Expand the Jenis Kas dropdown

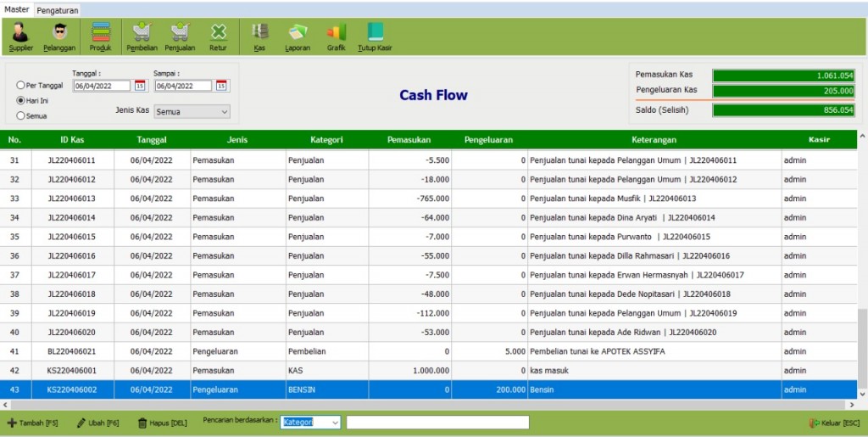(x=192, y=111)
